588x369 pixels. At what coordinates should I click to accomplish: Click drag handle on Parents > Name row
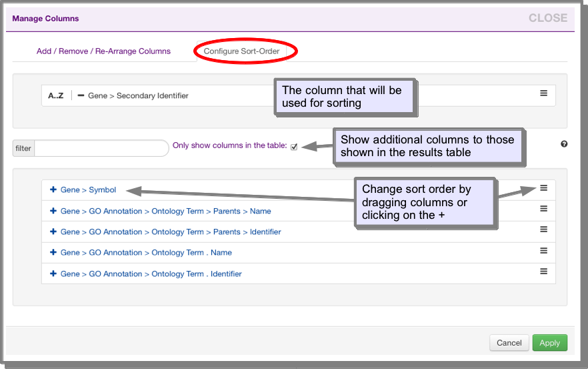click(x=544, y=208)
